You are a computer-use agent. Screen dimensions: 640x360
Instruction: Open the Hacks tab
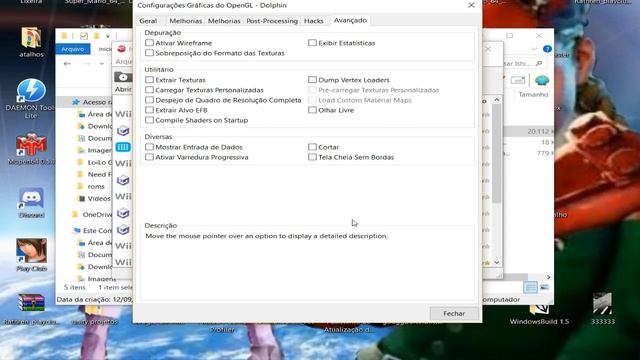point(313,21)
